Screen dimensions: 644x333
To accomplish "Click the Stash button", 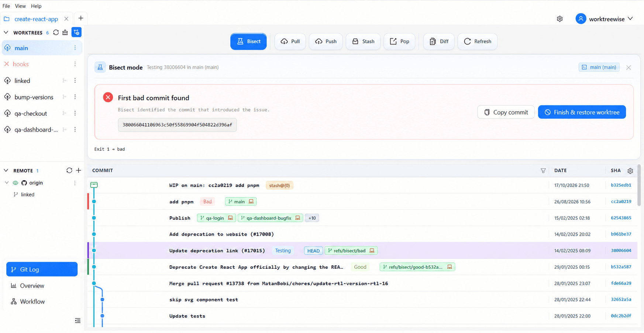I will [x=363, y=41].
